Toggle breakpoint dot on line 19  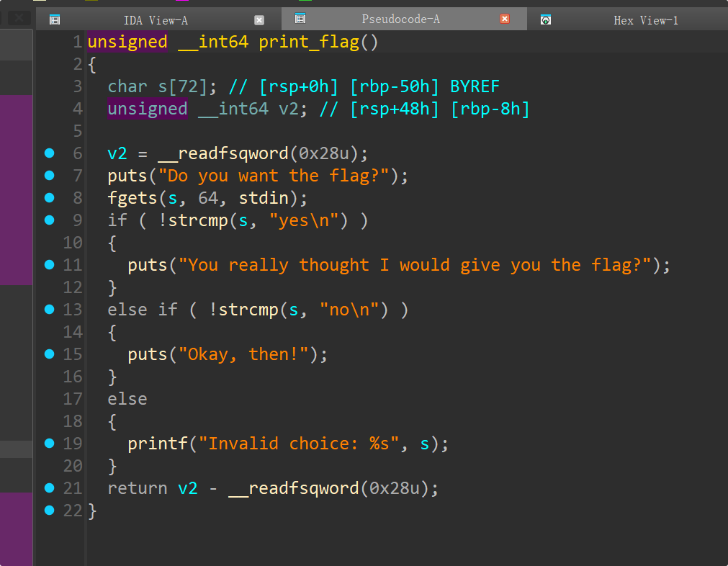(x=49, y=444)
